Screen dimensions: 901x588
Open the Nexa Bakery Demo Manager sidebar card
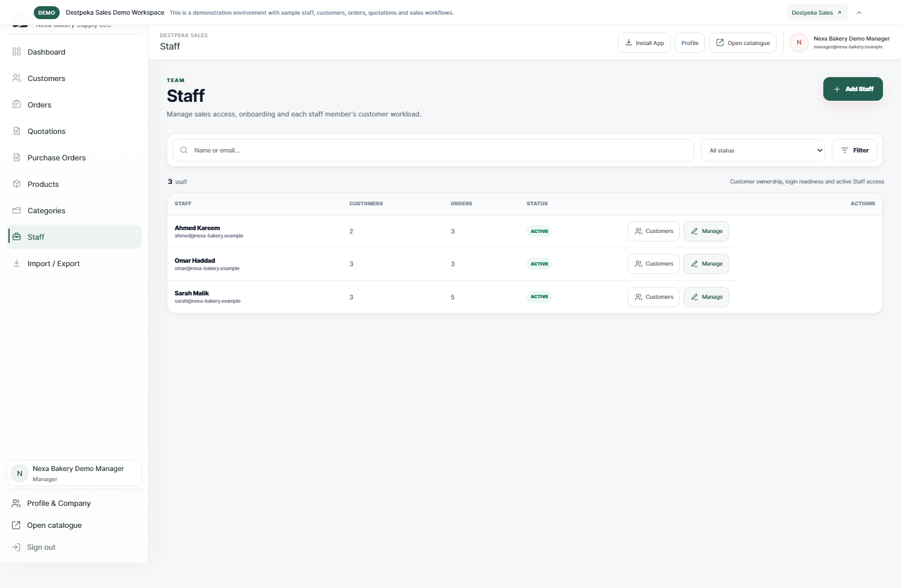tap(74, 473)
